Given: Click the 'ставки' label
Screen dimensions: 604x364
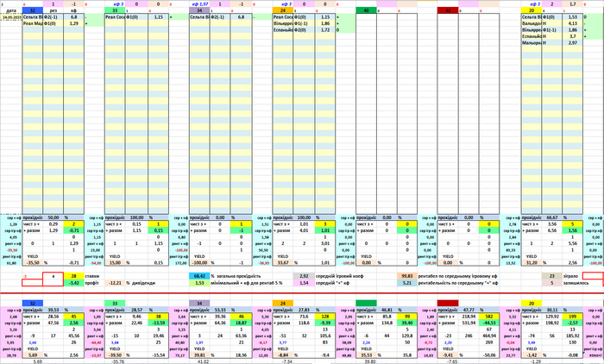Looking at the screenshot, I should (92, 276).
